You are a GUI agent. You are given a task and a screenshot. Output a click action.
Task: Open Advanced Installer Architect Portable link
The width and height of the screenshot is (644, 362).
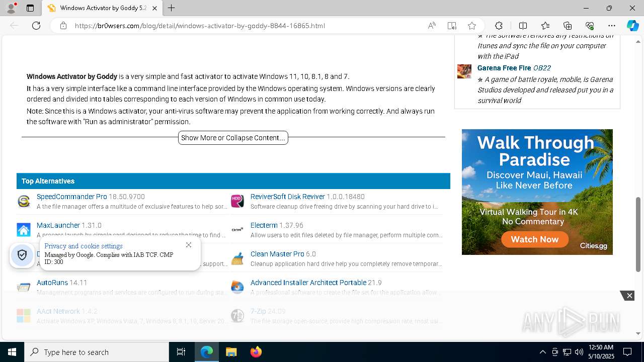(308, 283)
